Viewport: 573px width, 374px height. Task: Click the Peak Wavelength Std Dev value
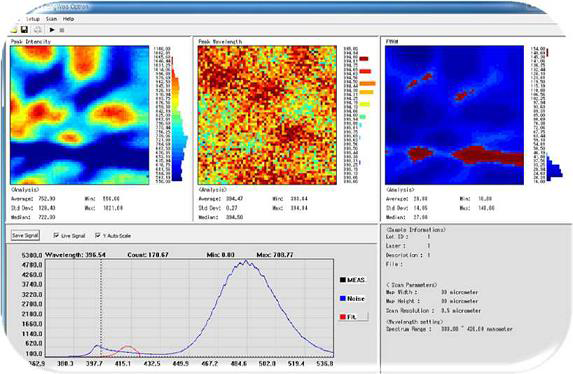(231, 208)
